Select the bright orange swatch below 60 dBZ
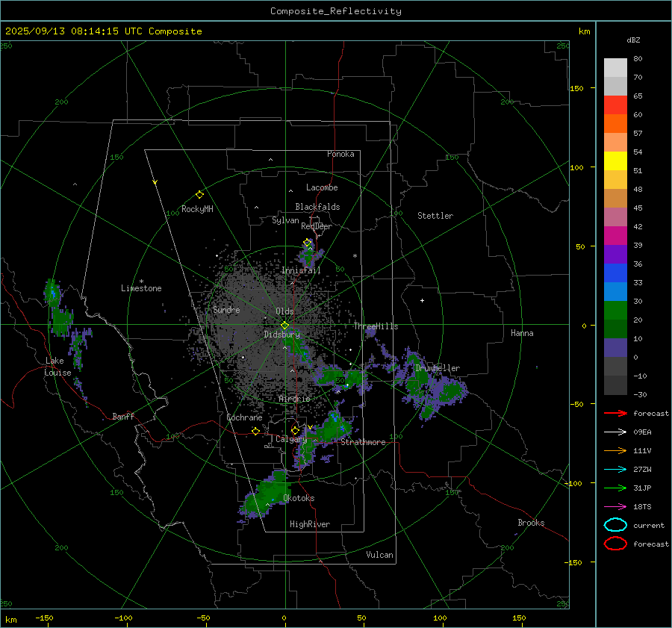 (615, 124)
